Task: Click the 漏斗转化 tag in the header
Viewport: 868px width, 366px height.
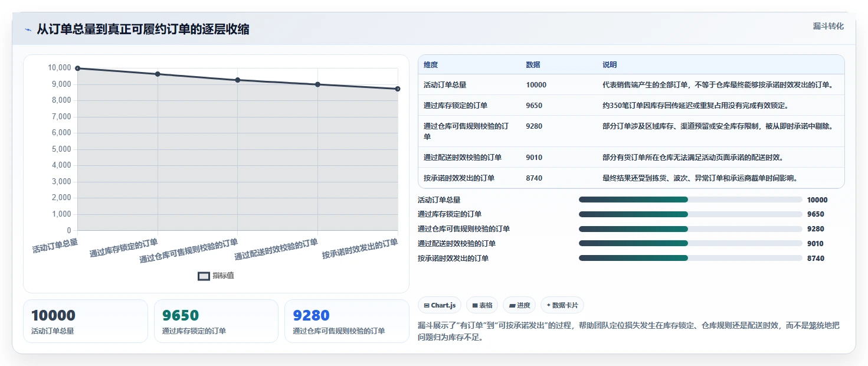Action: click(828, 26)
